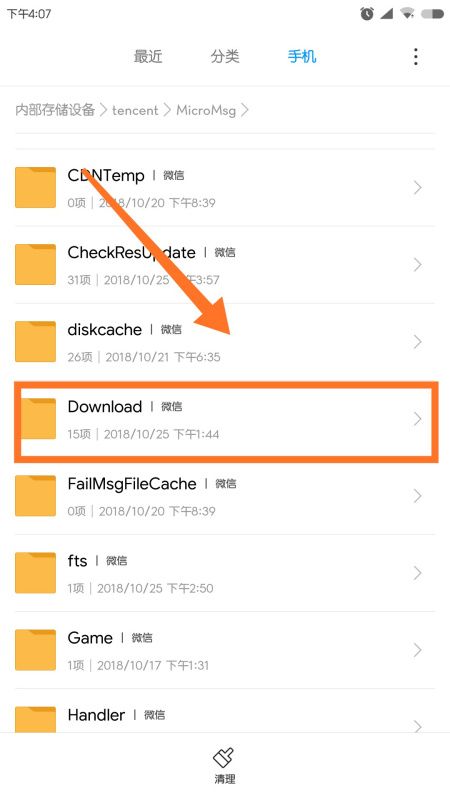Open the diskcache folder icon
The width and height of the screenshot is (450, 800).
click(35, 341)
